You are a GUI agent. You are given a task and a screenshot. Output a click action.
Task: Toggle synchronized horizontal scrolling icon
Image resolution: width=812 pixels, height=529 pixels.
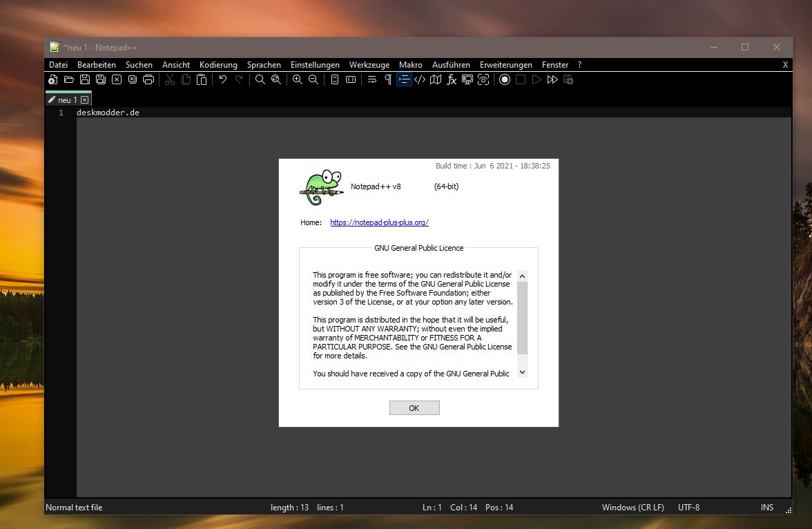click(351, 79)
